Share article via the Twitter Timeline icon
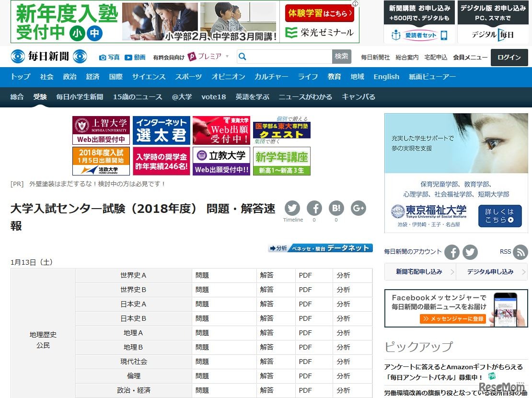The image size is (532, 398). [292, 209]
